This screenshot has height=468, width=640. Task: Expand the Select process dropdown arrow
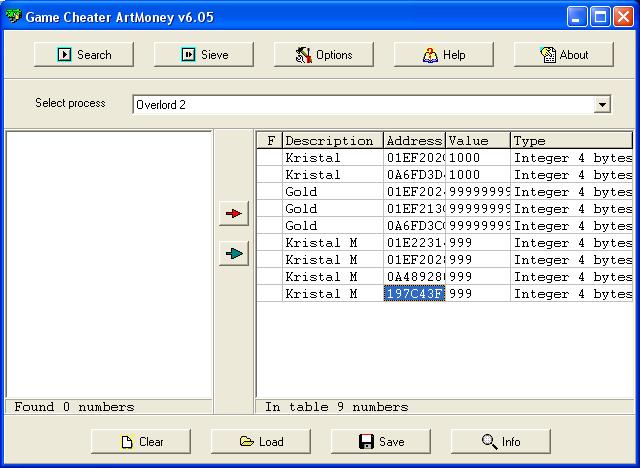click(602, 104)
